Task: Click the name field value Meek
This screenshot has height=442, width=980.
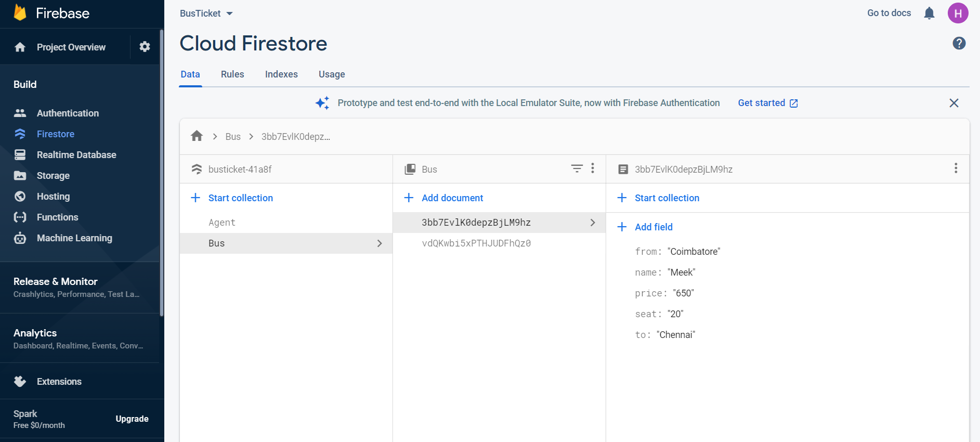Action: pos(681,272)
